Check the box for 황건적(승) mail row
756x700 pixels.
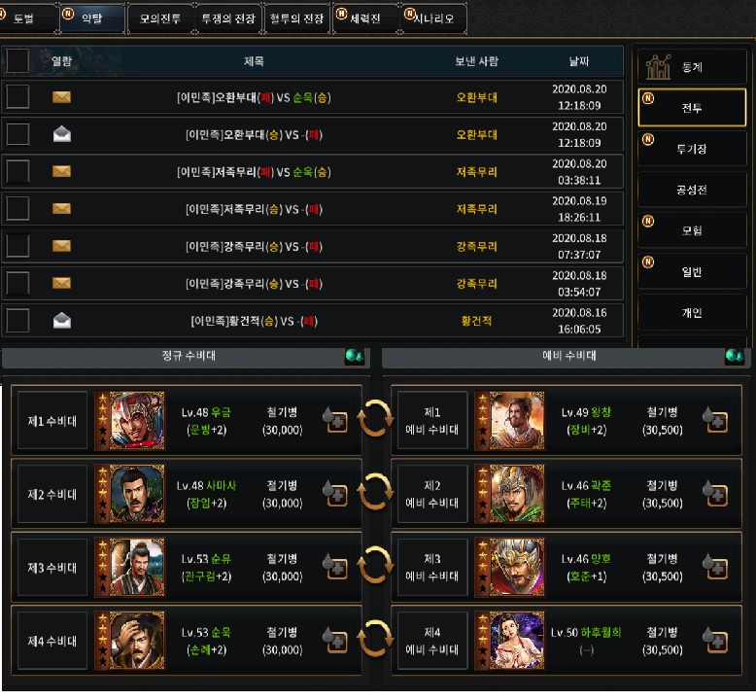[x=17, y=321]
